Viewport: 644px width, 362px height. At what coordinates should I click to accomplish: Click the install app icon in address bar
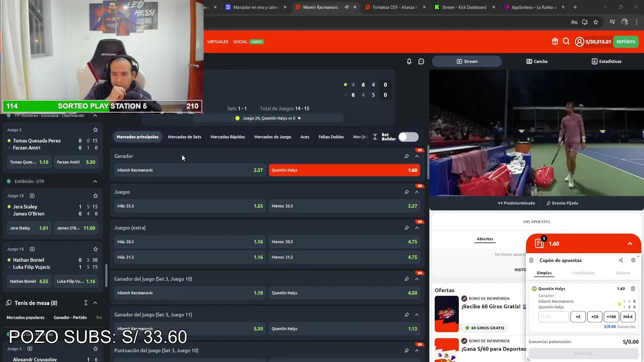click(x=585, y=22)
